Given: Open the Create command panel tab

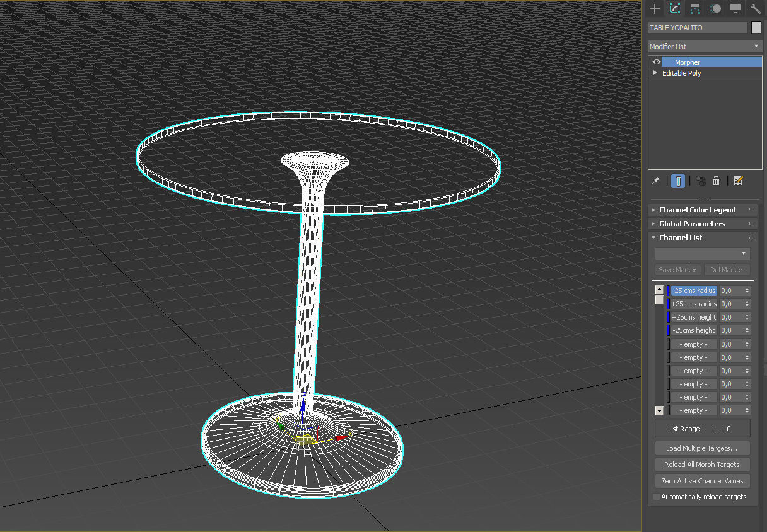Looking at the screenshot, I should tap(655, 8).
